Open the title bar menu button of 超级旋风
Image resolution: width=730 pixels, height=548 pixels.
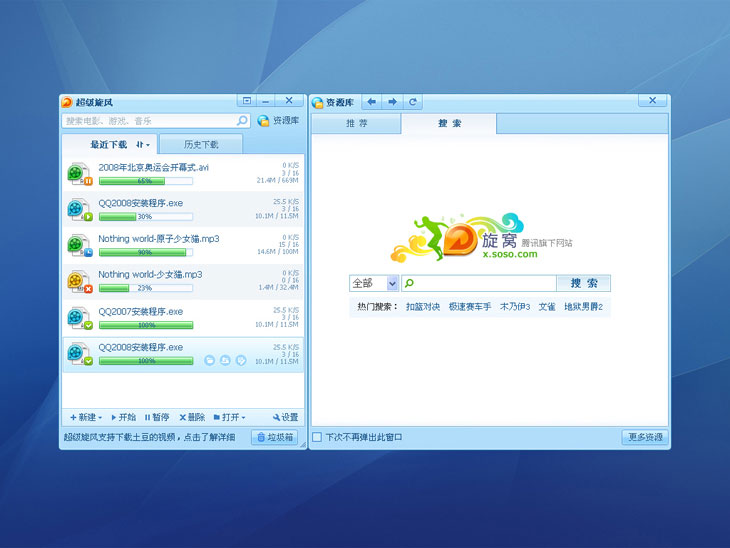coord(247,101)
